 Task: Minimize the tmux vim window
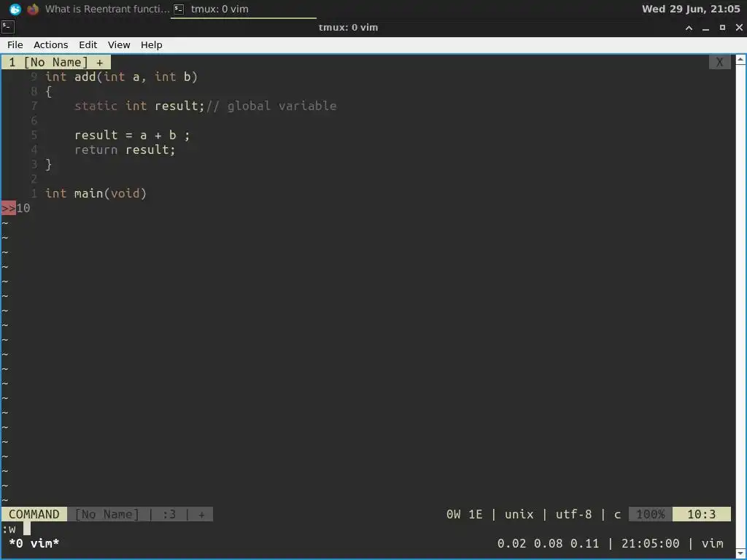[705, 28]
